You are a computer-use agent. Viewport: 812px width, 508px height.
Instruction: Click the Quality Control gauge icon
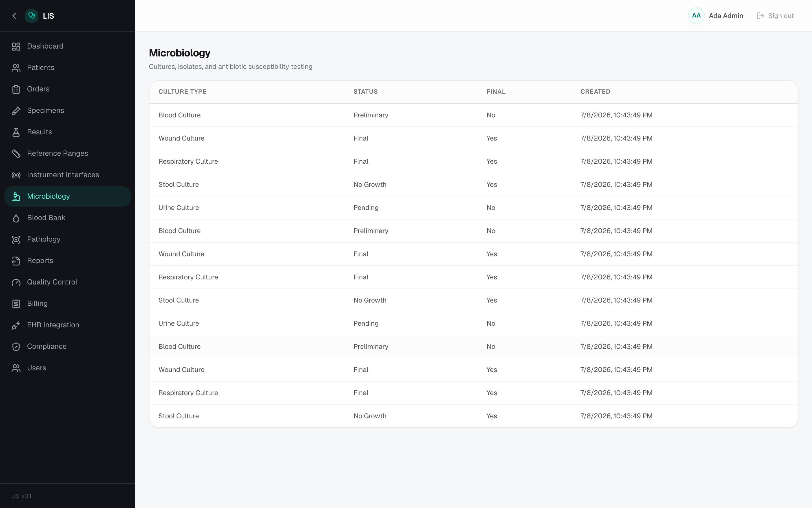click(x=16, y=282)
